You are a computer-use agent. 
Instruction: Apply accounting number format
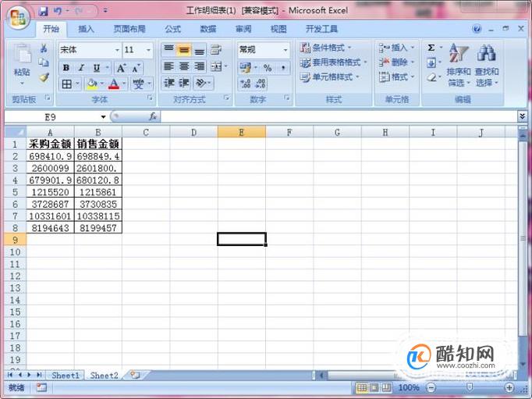pyautogui.click(x=245, y=68)
